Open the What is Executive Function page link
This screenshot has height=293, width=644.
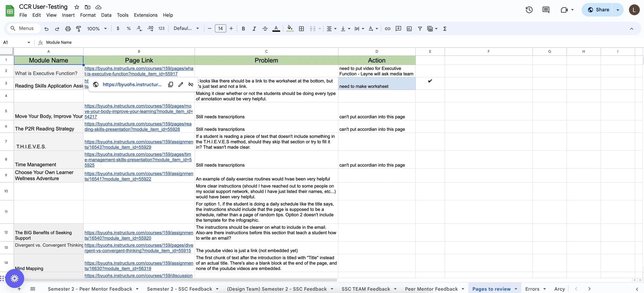point(139,71)
